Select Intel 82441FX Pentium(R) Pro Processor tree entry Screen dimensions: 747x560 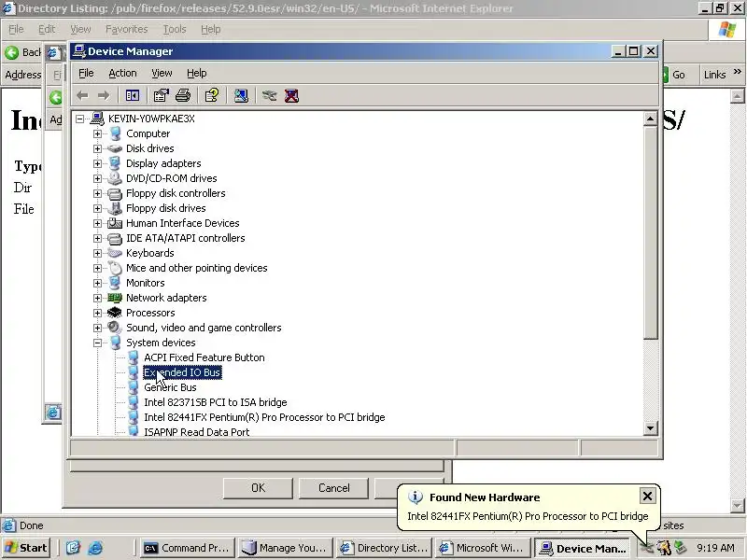(x=264, y=417)
